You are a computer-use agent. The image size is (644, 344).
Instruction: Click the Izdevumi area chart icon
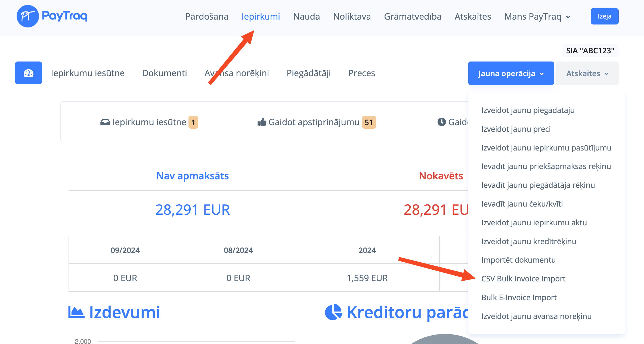(x=76, y=312)
